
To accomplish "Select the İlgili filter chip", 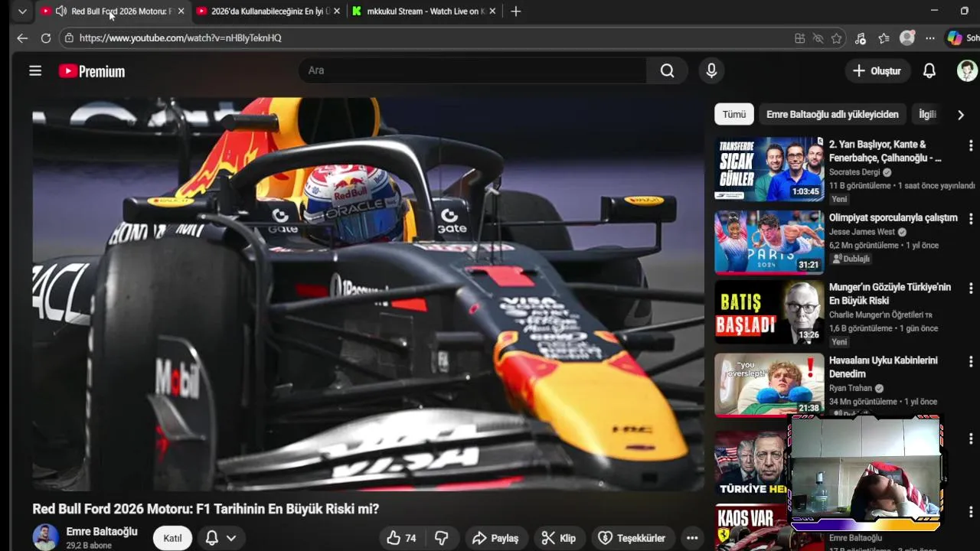I will pyautogui.click(x=928, y=114).
